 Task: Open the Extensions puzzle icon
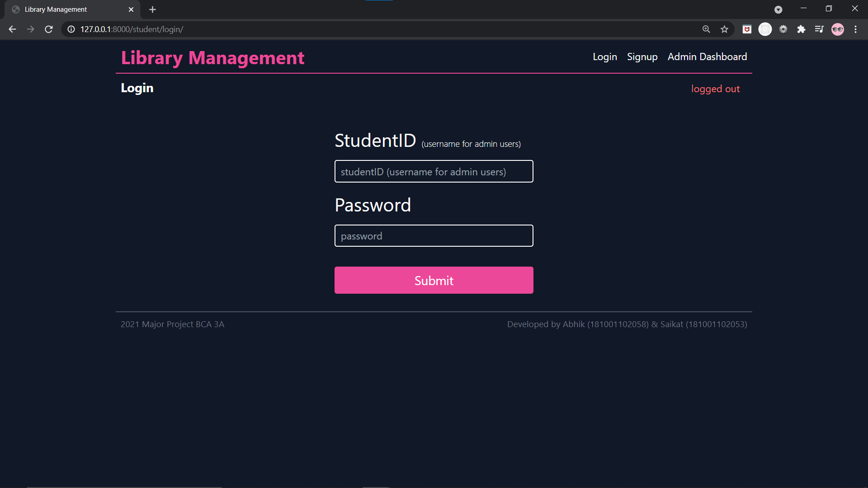tap(801, 29)
